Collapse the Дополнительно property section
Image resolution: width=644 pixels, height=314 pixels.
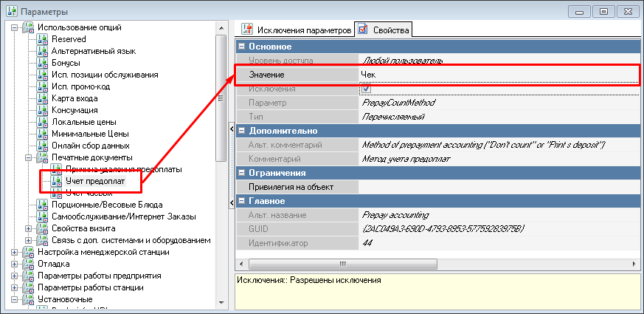241,130
